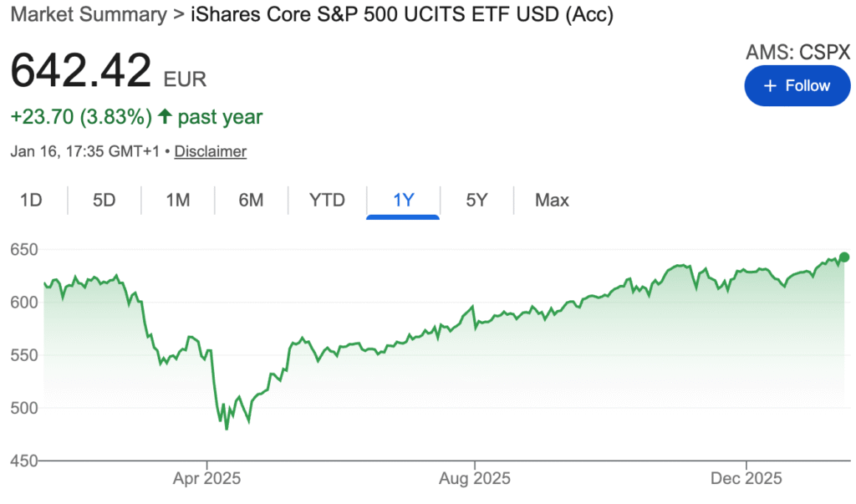
Task: Switch to the 1D range tab
Action: pyautogui.click(x=31, y=201)
